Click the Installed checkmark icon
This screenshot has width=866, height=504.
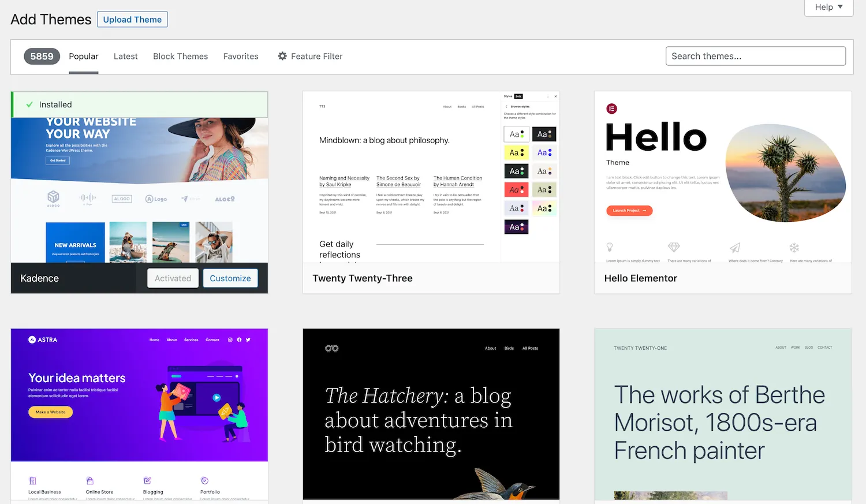(29, 104)
